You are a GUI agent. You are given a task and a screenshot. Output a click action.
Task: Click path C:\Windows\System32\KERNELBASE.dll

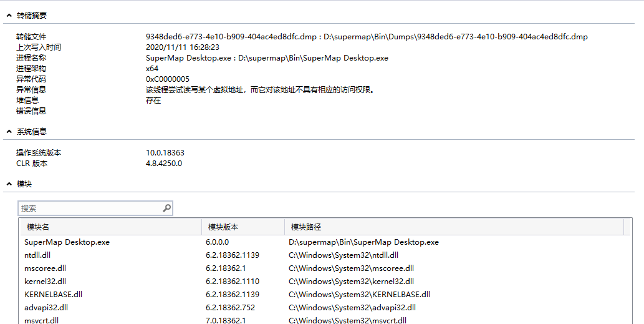[x=359, y=295]
